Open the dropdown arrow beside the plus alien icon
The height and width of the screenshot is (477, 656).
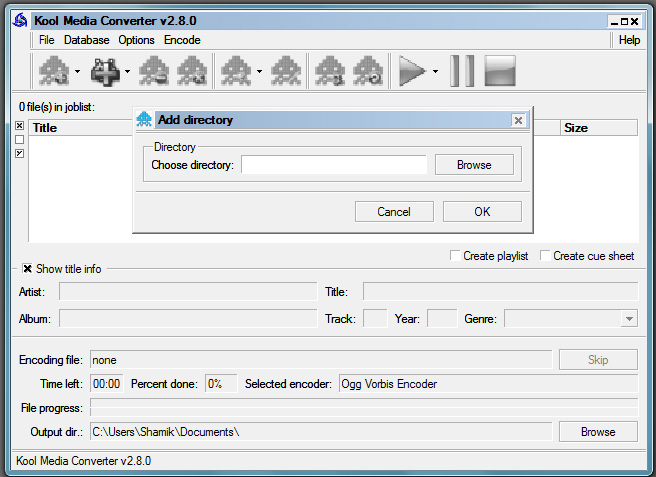tap(127, 72)
